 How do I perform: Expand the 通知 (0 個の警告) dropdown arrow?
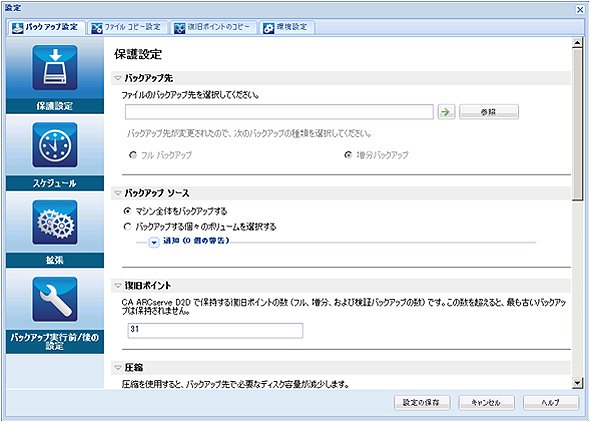tap(154, 242)
